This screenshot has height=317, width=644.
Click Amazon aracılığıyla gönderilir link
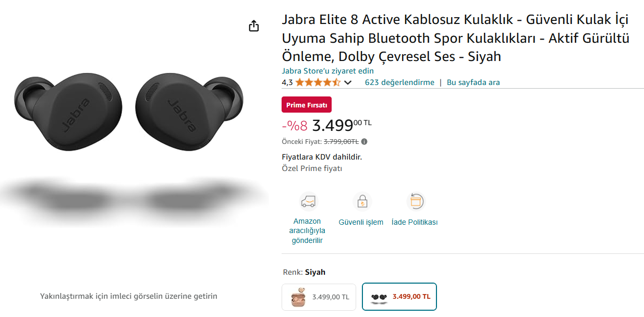[307, 230]
